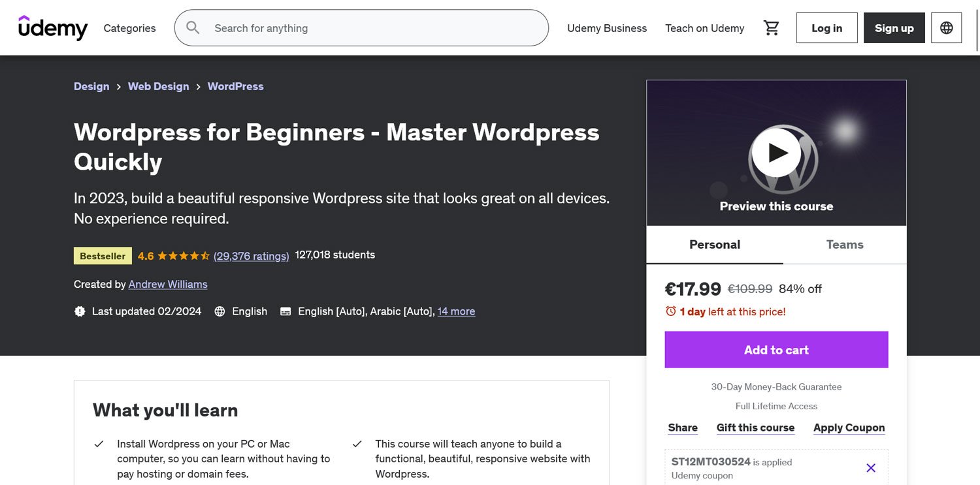This screenshot has width=980, height=485.
Task: Open the Categories menu
Action: coord(129,28)
